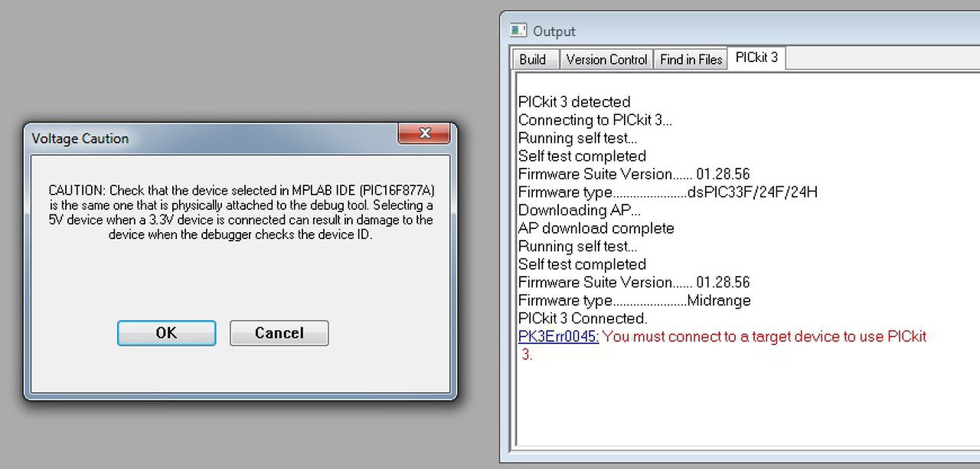980x469 pixels.
Task: Select the dsPIC33F/24F/24H firmware type line
Action: 668,192
